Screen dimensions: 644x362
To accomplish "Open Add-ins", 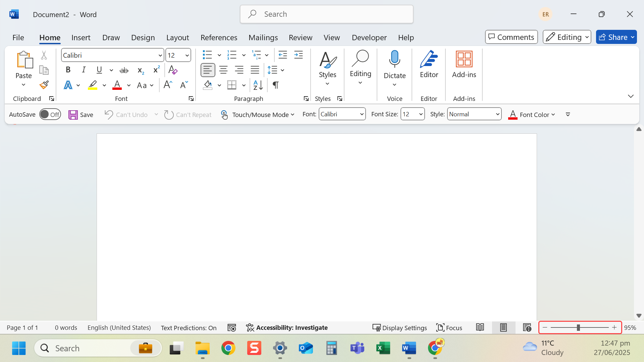I will [464, 65].
